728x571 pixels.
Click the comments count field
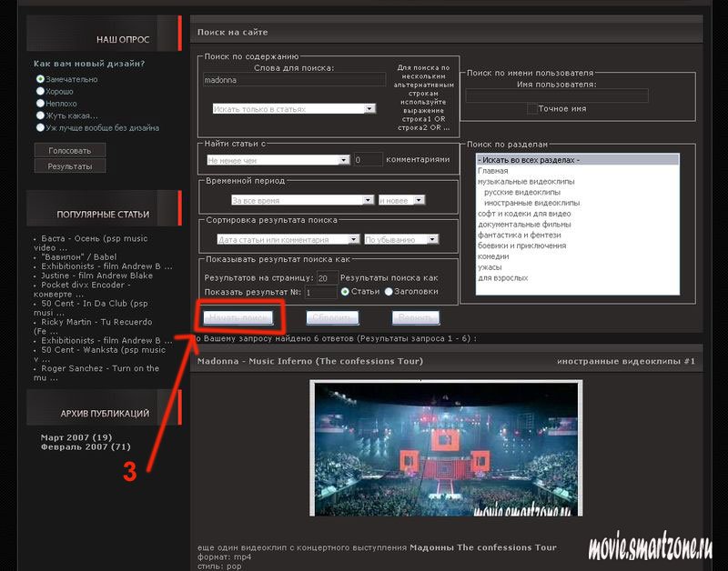[x=369, y=159]
